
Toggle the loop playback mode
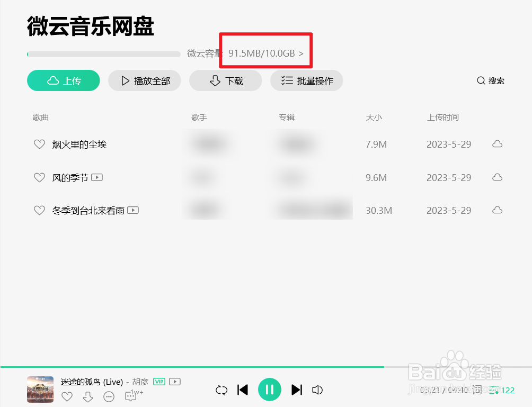coord(221,390)
